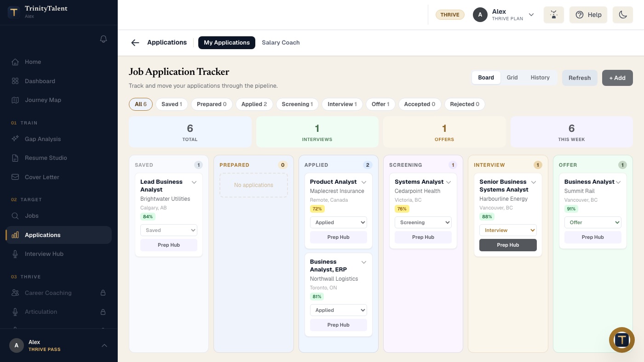Filter by Saved 1 chip
Screen dimensions: 644x362
[172, 104]
